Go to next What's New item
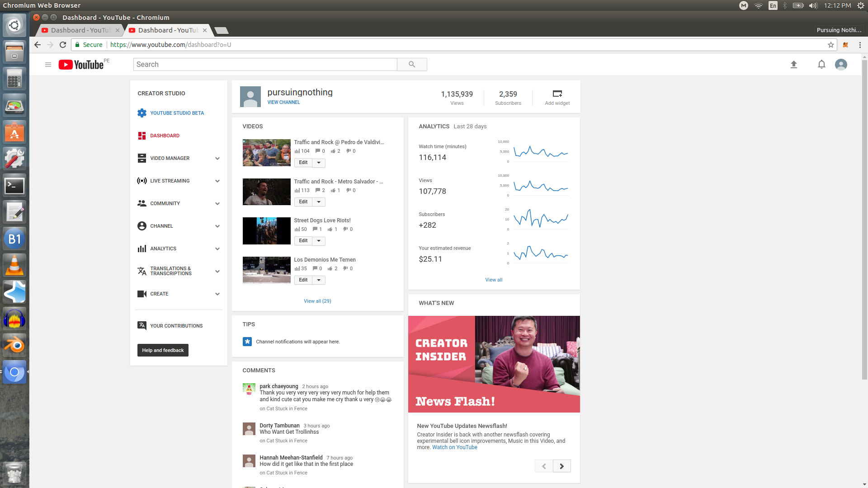 561,466
